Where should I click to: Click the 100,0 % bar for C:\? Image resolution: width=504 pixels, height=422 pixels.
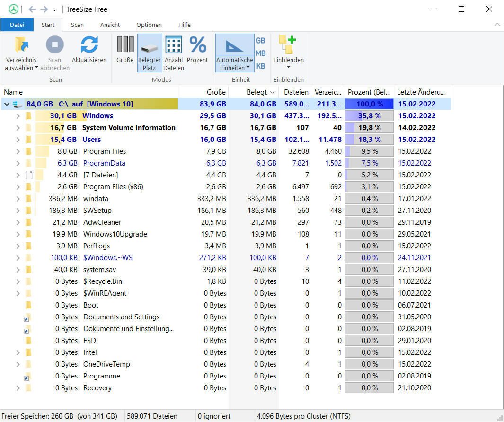pos(369,104)
